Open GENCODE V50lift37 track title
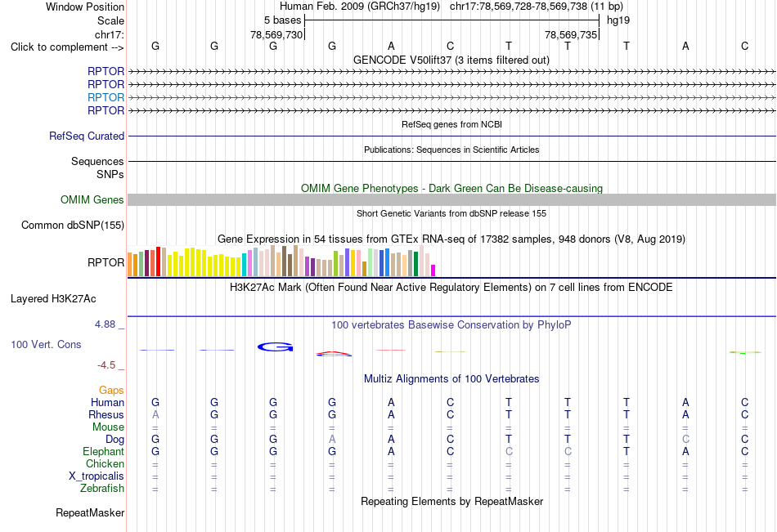Screen dimensions: 777x532 coord(451,60)
